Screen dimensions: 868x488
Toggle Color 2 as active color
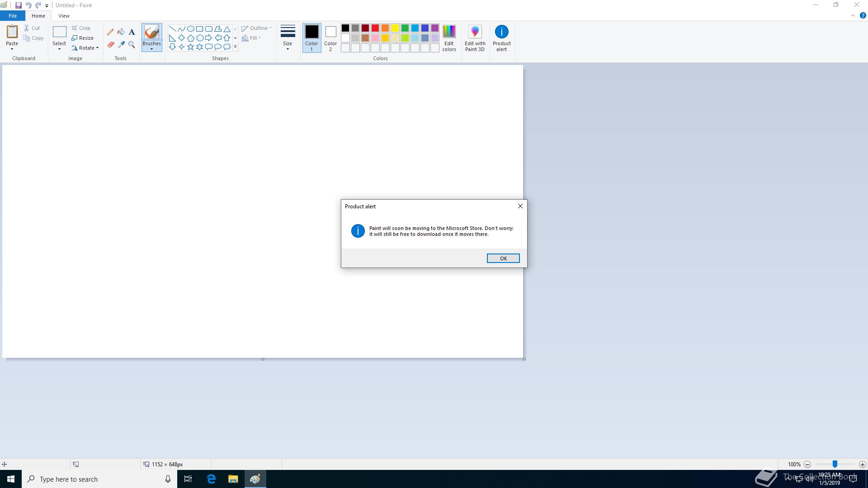click(330, 38)
